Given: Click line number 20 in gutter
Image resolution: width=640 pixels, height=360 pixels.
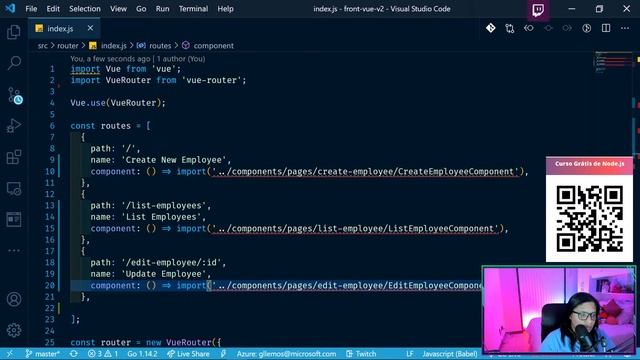Looking at the screenshot, I should coord(50,285).
